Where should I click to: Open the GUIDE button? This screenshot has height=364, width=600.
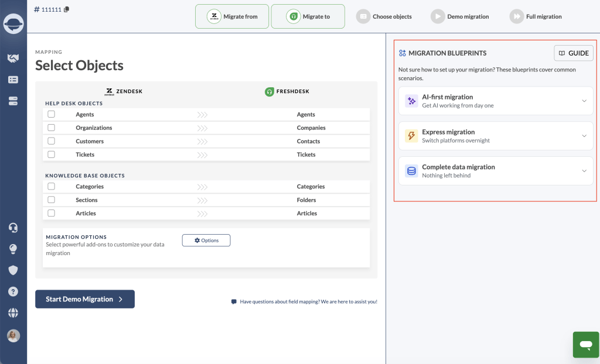[574, 53]
